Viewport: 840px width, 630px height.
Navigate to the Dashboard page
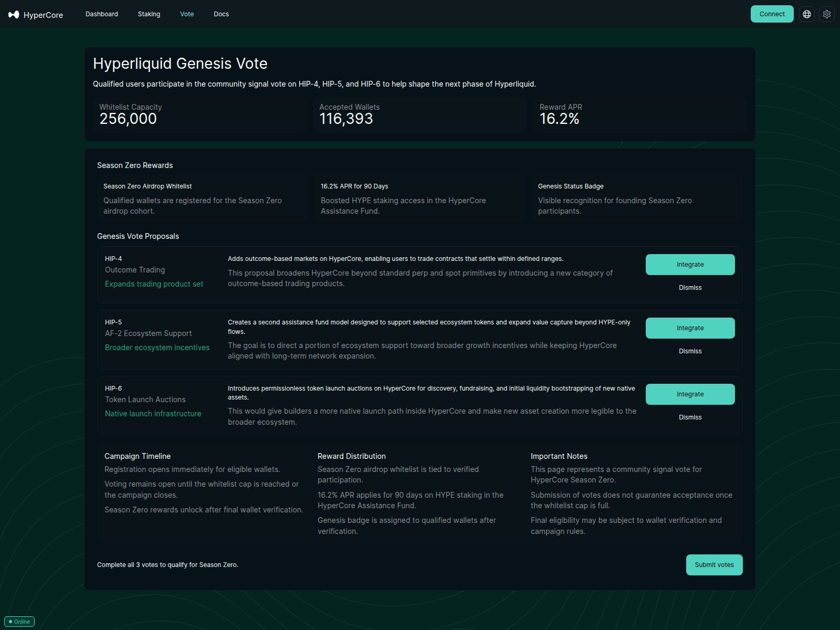click(x=101, y=14)
